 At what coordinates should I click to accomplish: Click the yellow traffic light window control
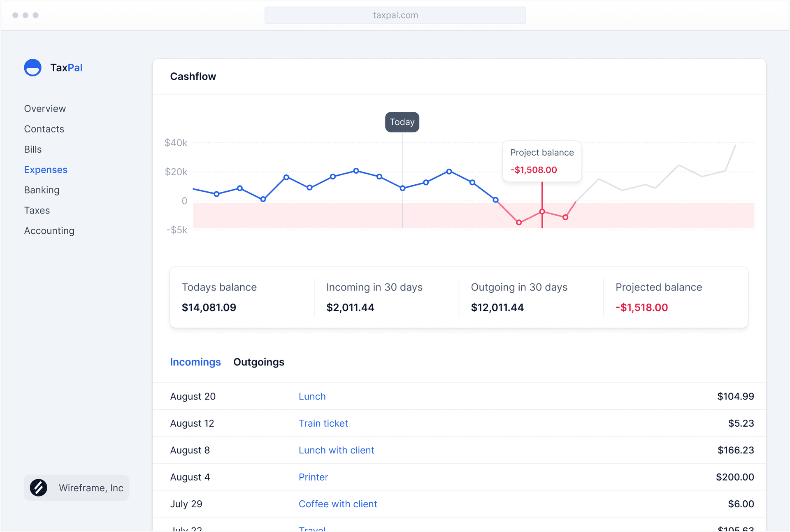[x=26, y=15]
